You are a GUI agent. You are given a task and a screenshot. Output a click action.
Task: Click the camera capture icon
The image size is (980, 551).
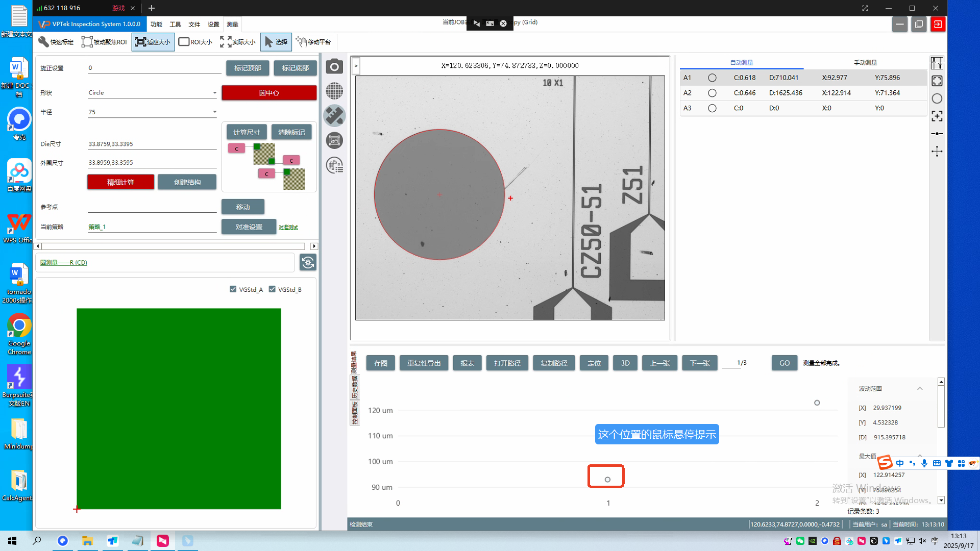(334, 66)
